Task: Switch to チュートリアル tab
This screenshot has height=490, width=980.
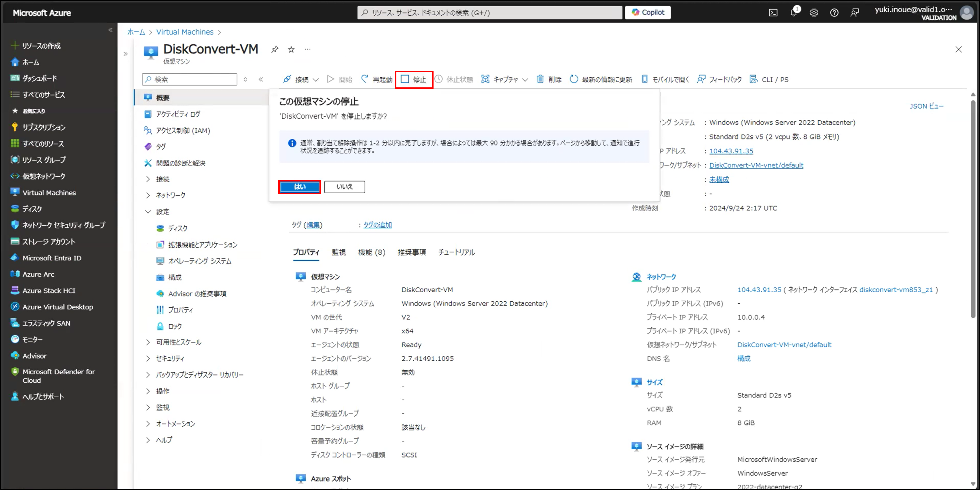Action: tap(456, 252)
